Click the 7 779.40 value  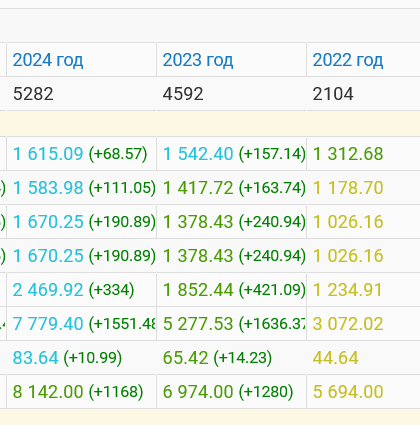[48, 324]
